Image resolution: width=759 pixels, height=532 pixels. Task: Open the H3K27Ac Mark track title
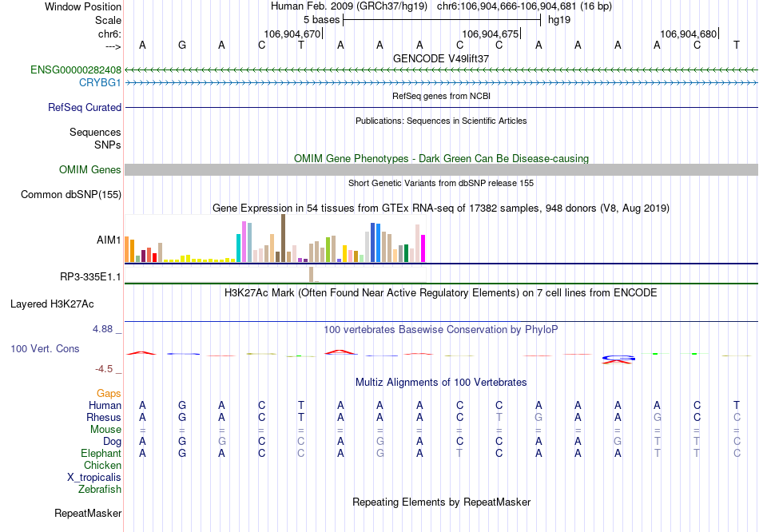(x=441, y=293)
